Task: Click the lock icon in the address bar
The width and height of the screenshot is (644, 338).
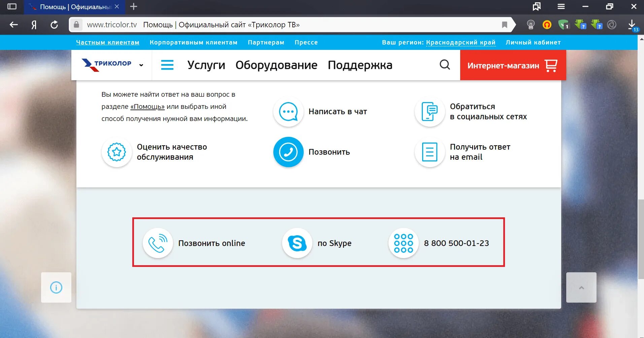Action: tap(76, 25)
